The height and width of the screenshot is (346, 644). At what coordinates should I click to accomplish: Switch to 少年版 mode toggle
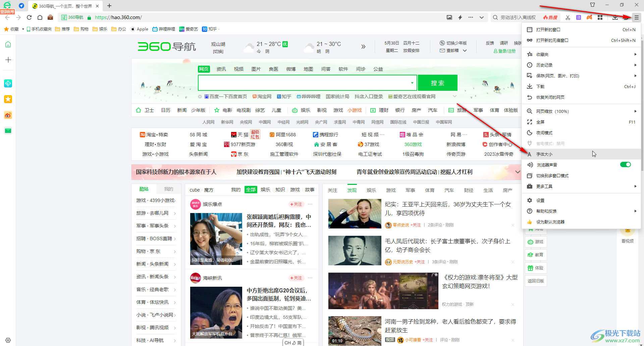(453, 43)
